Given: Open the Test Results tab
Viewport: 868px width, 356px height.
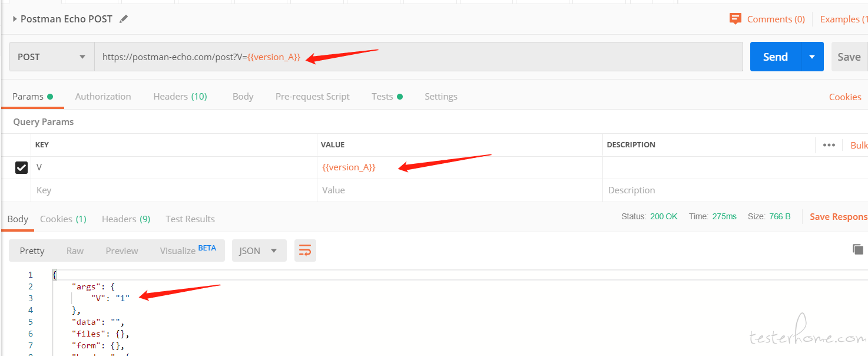Looking at the screenshot, I should [x=190, y=219].
